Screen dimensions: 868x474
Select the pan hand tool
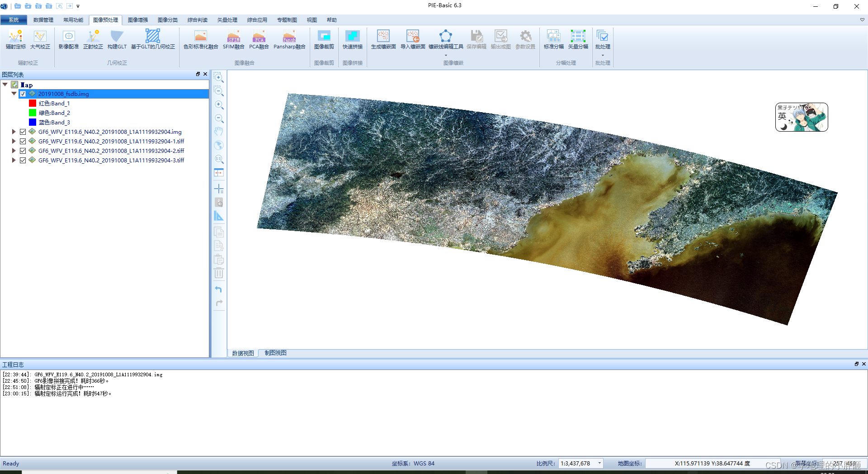(219, 132)
